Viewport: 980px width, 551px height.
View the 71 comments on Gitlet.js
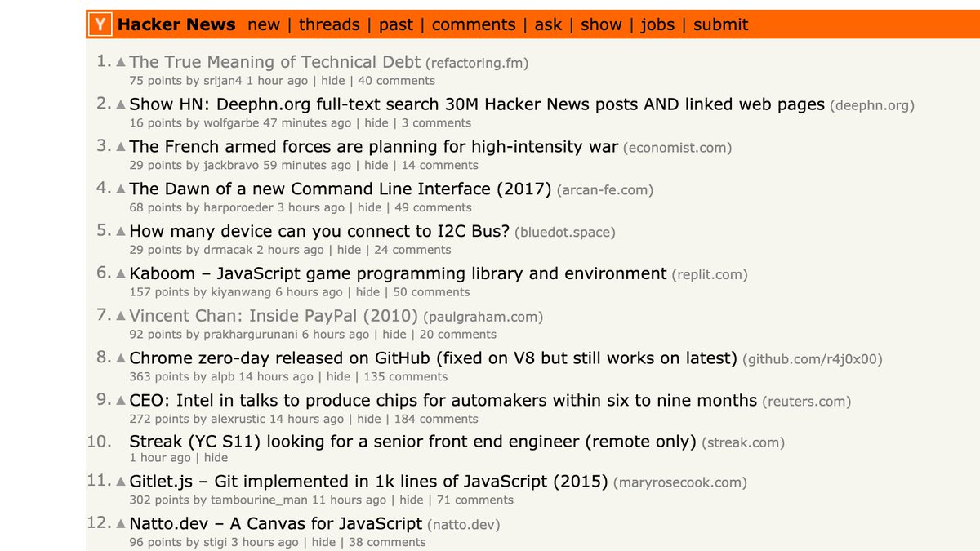point(475,500)
